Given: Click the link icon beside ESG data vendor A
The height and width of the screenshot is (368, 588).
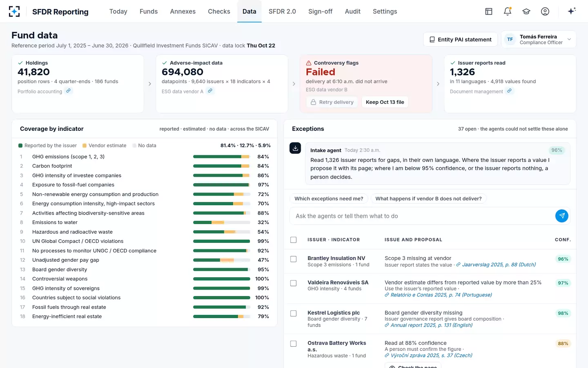Looking at the screenshot, I should 210,91.
